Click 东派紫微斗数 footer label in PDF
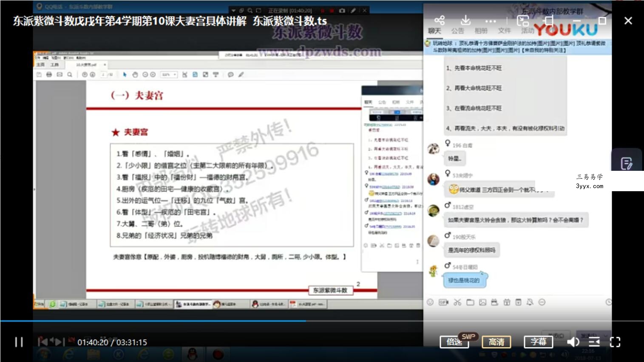Screen dimensions: 644x362 tap(331, 290)
